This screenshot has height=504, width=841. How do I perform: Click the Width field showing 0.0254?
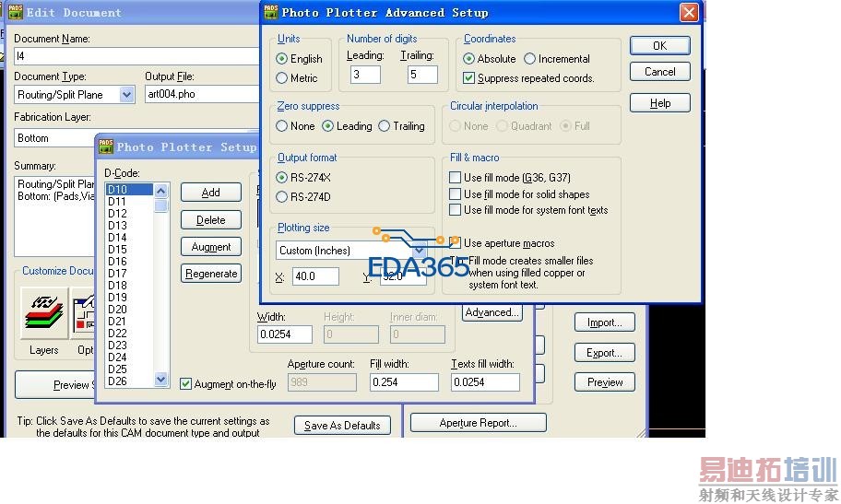point(284,334)
